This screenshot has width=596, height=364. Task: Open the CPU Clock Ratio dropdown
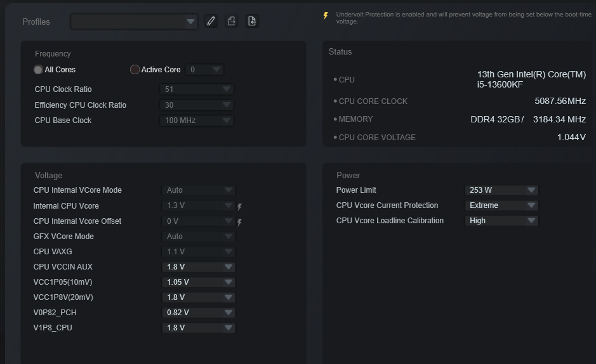pyautogui.click(x=197, y=89)
